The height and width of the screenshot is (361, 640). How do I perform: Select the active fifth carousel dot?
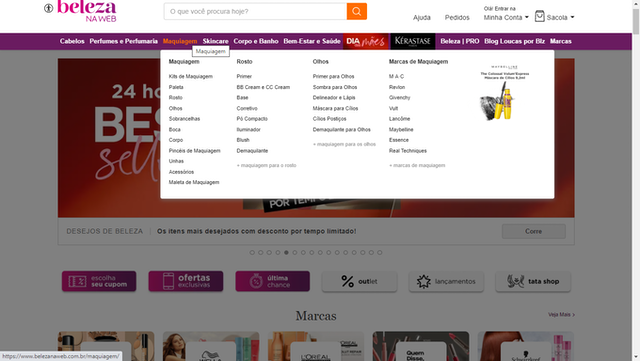[286, 253]
